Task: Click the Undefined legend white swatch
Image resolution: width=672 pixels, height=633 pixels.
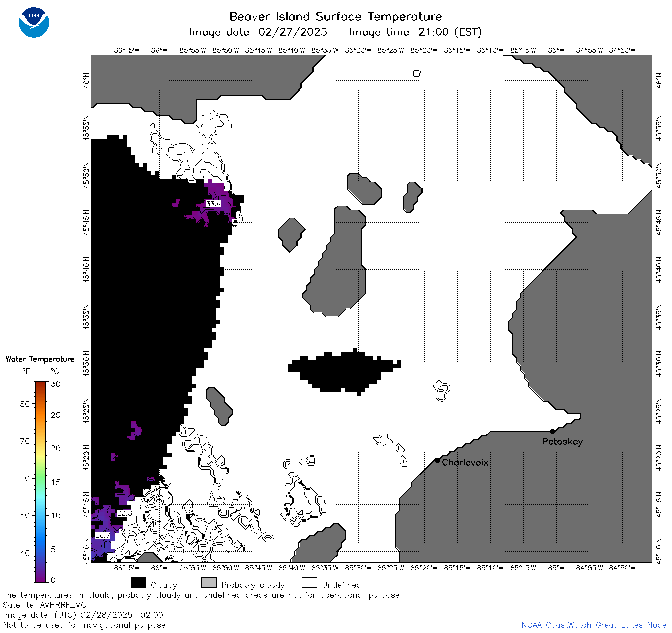Action: tap(309, 583)
